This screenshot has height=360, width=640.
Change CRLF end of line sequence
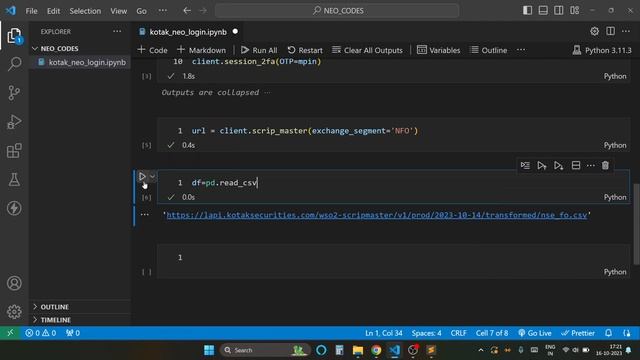pos(458,333)
